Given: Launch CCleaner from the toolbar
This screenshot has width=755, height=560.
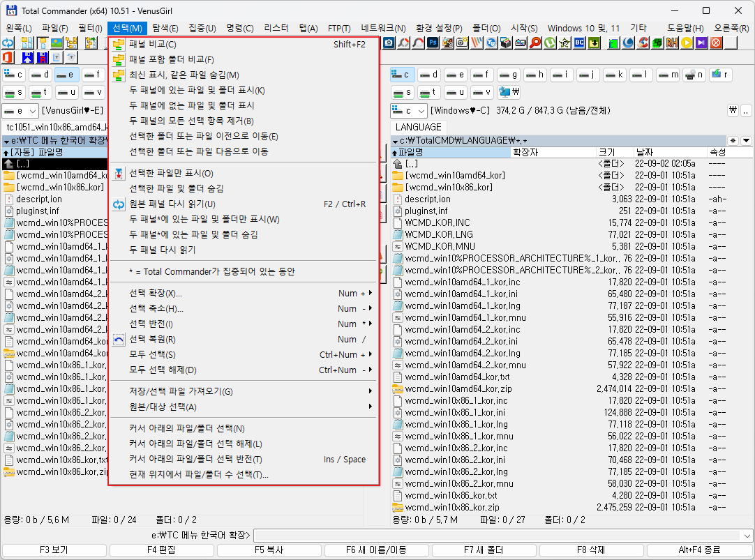Looking at the screenshot, I should (x=643, y=43).
